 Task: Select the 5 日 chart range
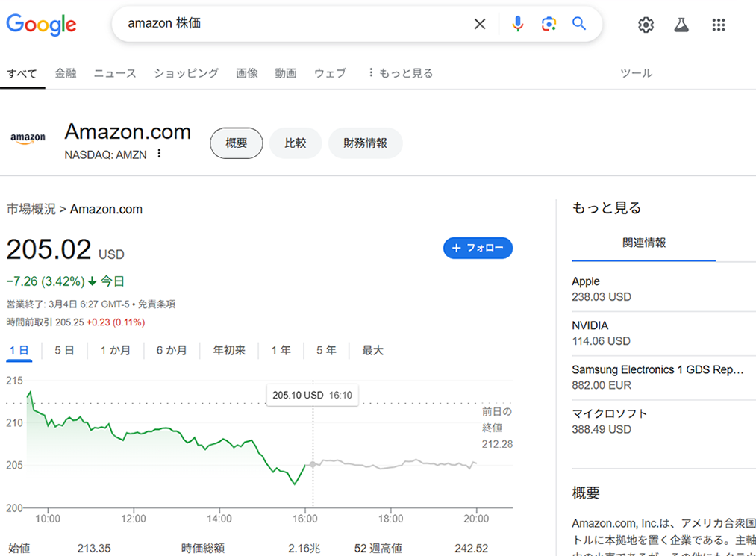[64, 351]
